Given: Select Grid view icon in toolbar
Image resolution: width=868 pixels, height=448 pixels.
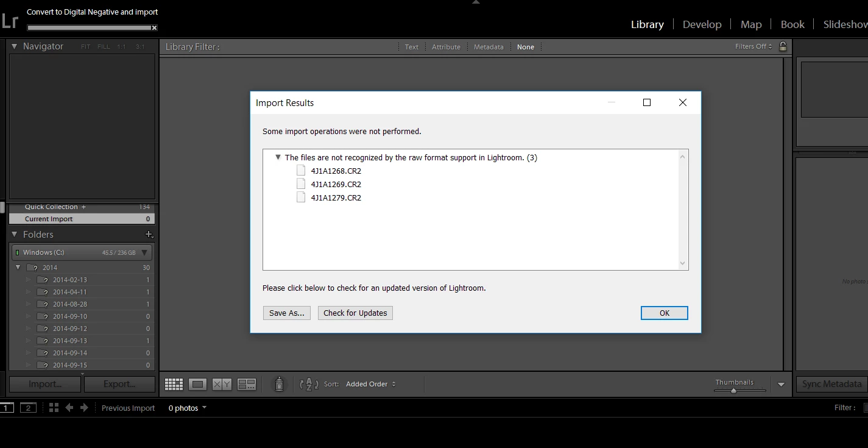Looking at the screenshot, I should tap(174, 384).
